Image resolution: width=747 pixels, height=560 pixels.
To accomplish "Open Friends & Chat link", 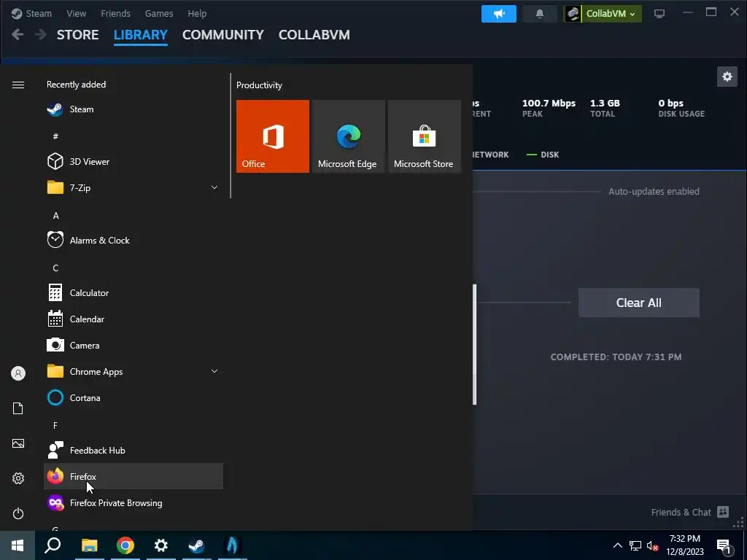I will point(681,512).
